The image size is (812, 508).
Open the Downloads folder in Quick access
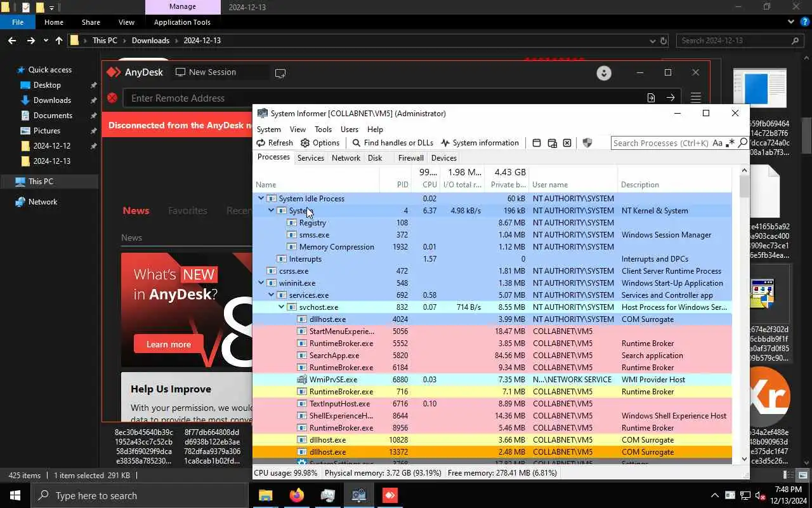coord(52,100)
